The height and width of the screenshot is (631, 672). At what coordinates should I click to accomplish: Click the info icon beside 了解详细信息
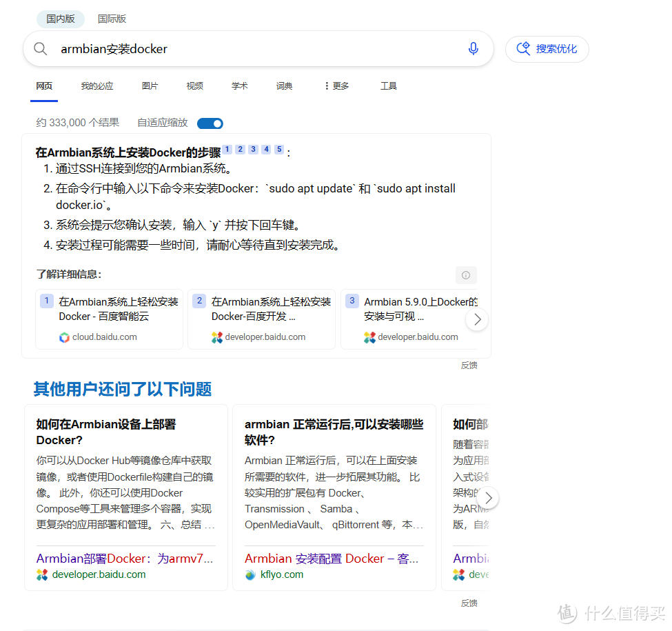point(466,274)
